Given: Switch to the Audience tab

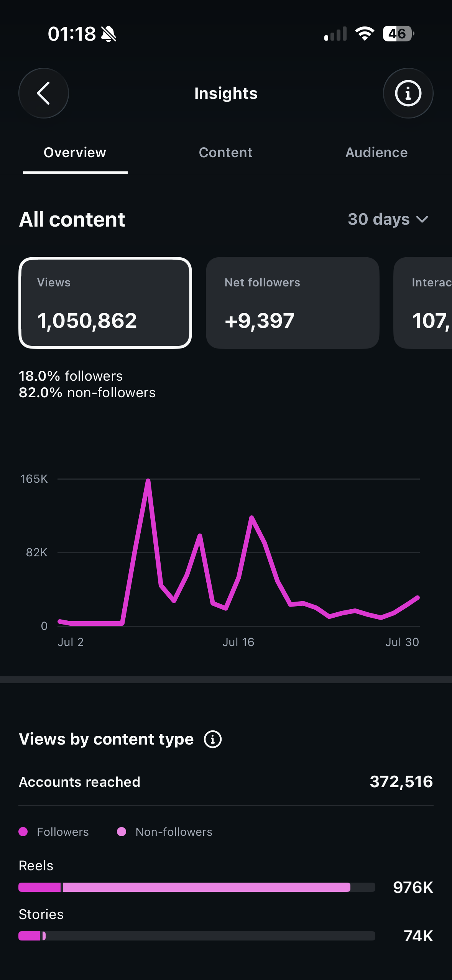Looking at the screenshot, I should (376, 153).
